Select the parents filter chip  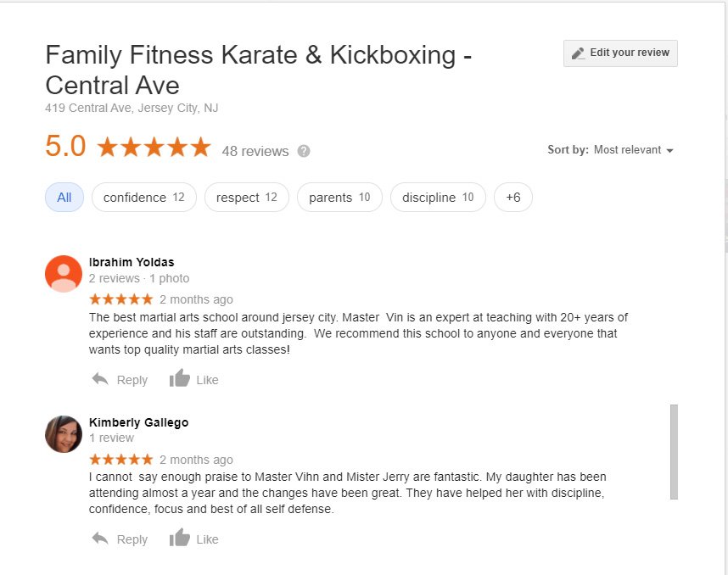coord(339,198)
